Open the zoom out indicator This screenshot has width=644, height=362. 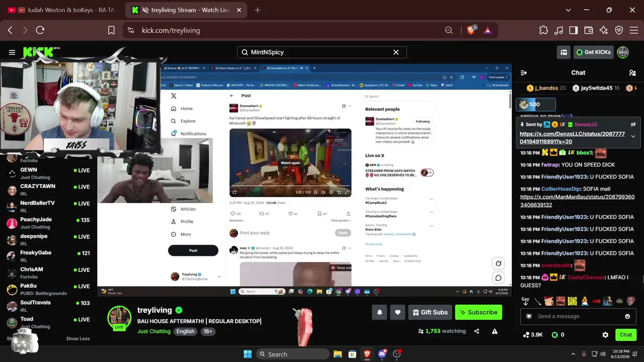(449, 30)
